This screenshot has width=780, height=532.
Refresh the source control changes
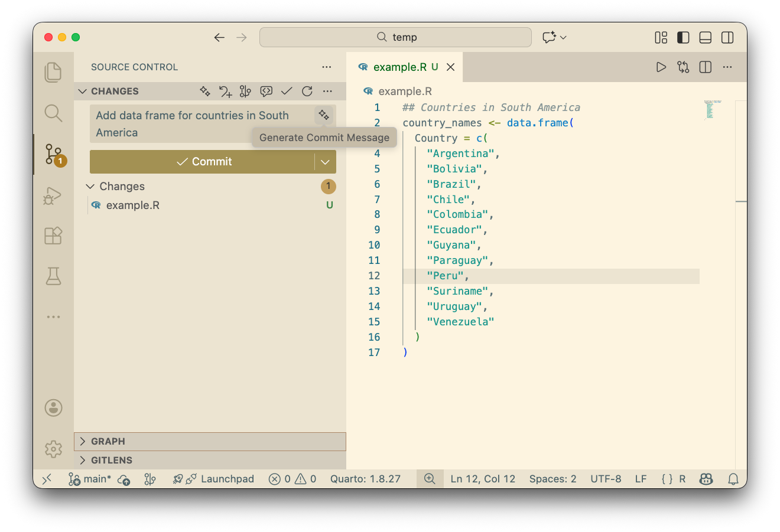point(307,91)
